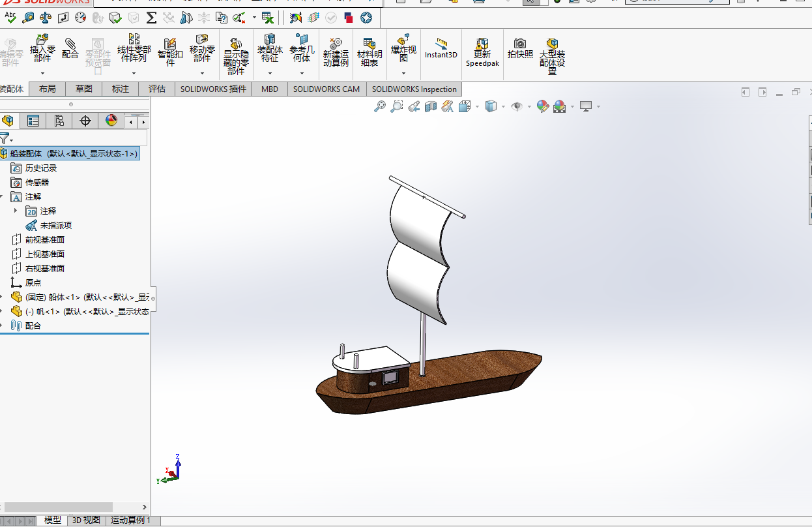Click the feature tree filter funnel
Screen dimensions: 812x527
pos(5,138)
